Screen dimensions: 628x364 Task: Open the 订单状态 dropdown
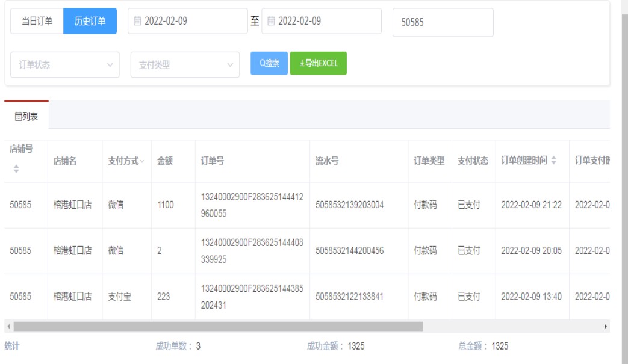pyautogui.click(x=64, y=65)
